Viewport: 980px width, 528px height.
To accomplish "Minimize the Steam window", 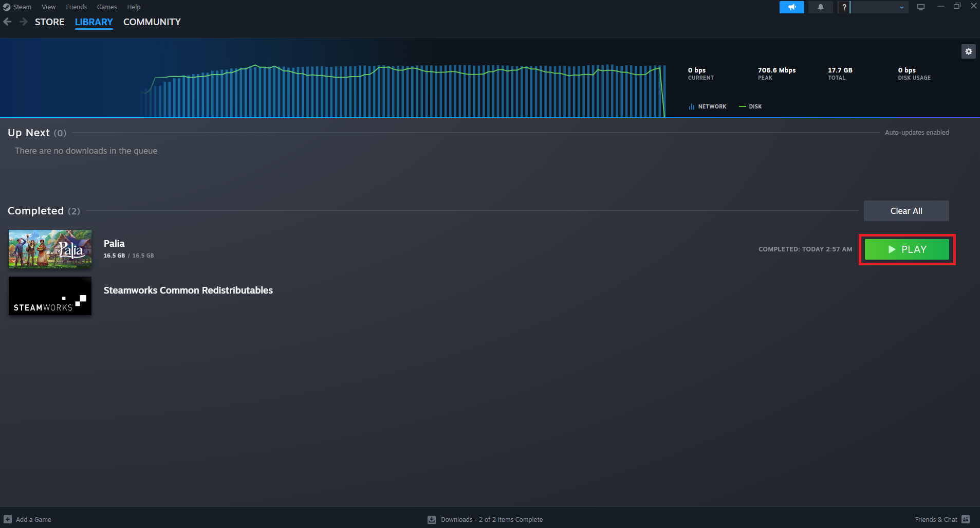I will pos(940,6).
